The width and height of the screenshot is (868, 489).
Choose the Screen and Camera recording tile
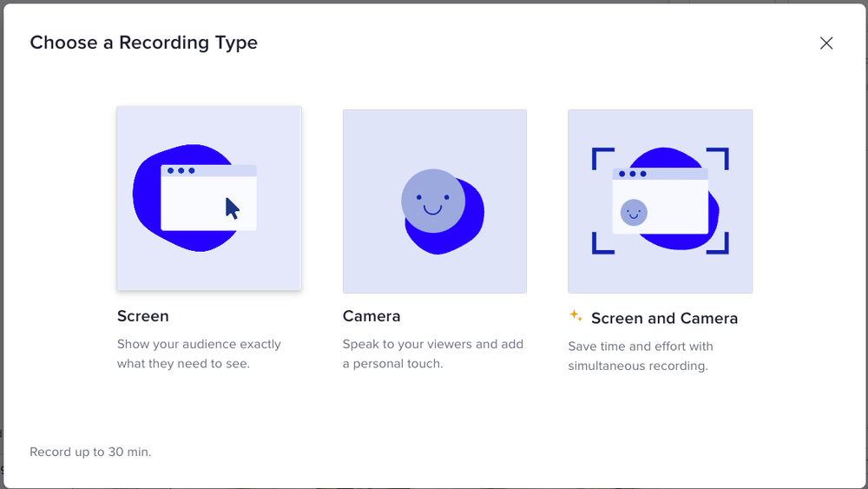click(x=661, y=201)
